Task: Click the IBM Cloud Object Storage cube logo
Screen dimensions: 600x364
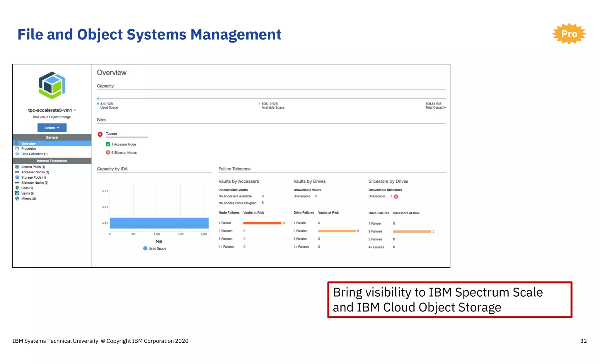Action: pyautogui.click(x=52, y=85)
